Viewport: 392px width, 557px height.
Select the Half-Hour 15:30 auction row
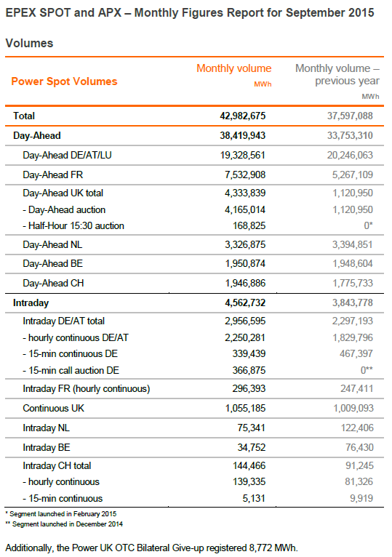point(194,226)
